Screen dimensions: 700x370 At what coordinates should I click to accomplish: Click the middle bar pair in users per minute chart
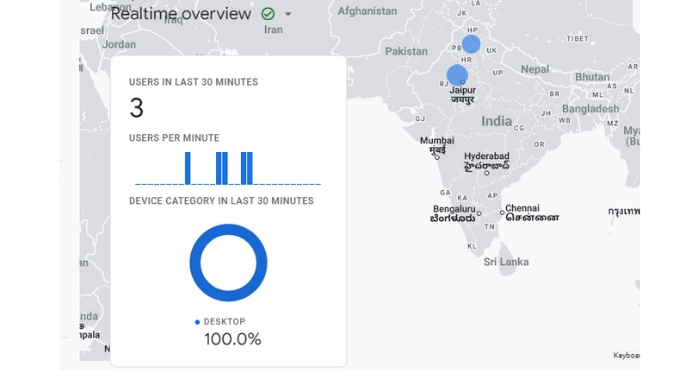coord(222,168)
